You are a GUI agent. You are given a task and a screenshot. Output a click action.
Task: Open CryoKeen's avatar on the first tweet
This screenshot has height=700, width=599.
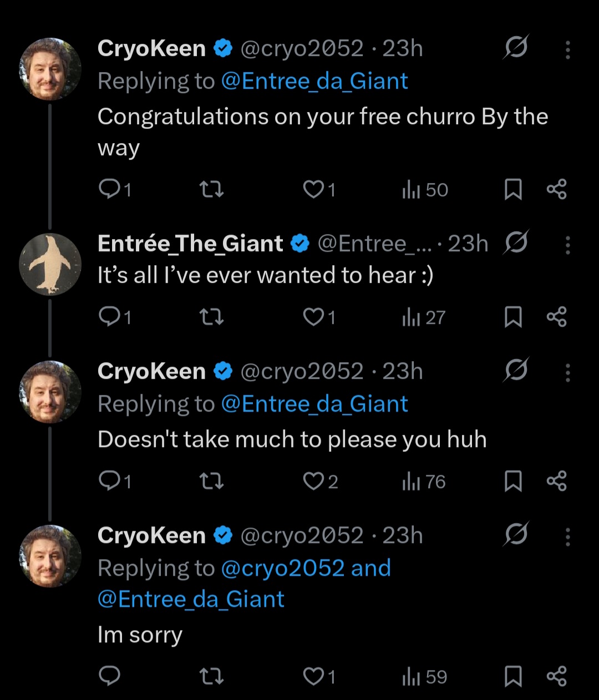pos(50,69)
